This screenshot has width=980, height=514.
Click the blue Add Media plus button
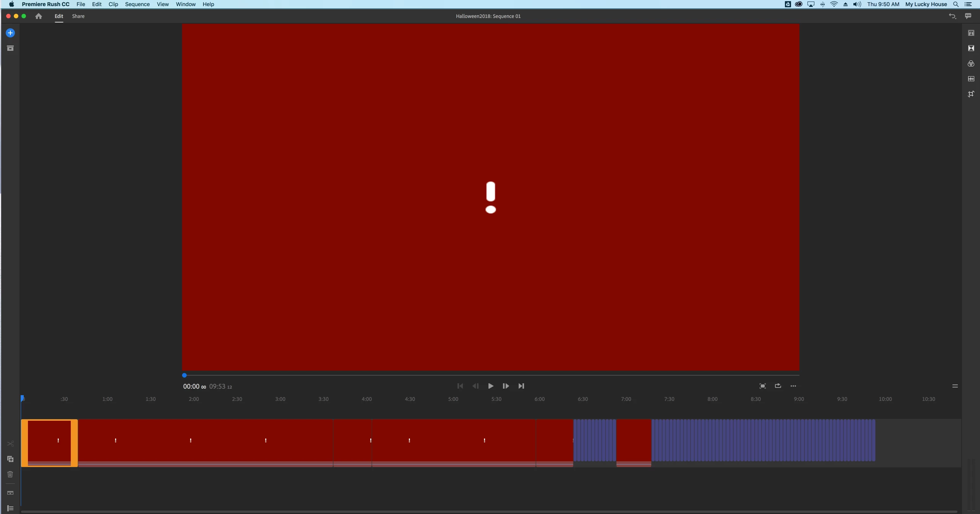click(x=10, y=33)
